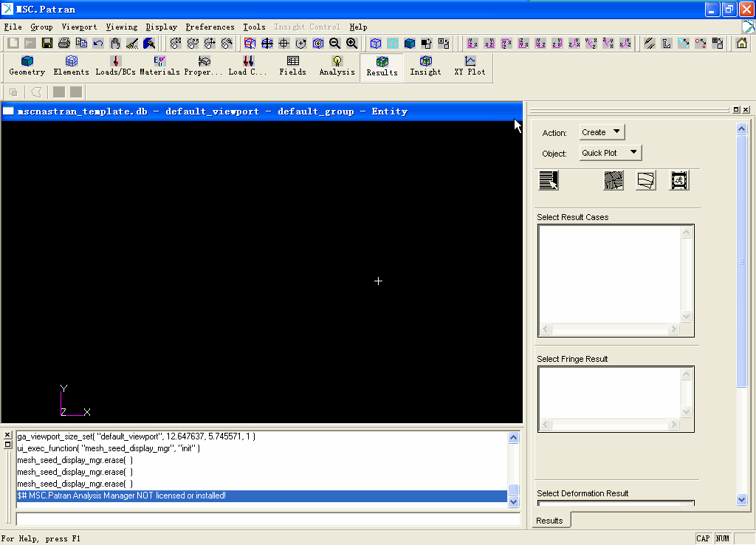Viewport: 756px width, 545px height.
Task: Click Results panel vertical scrollbar down arrow
Action: point(741,500)
